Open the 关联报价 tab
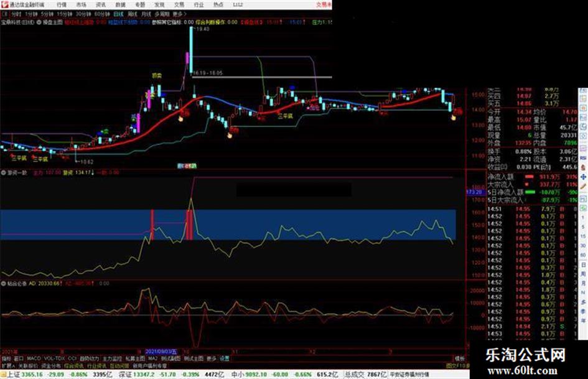 pos(28,366)
